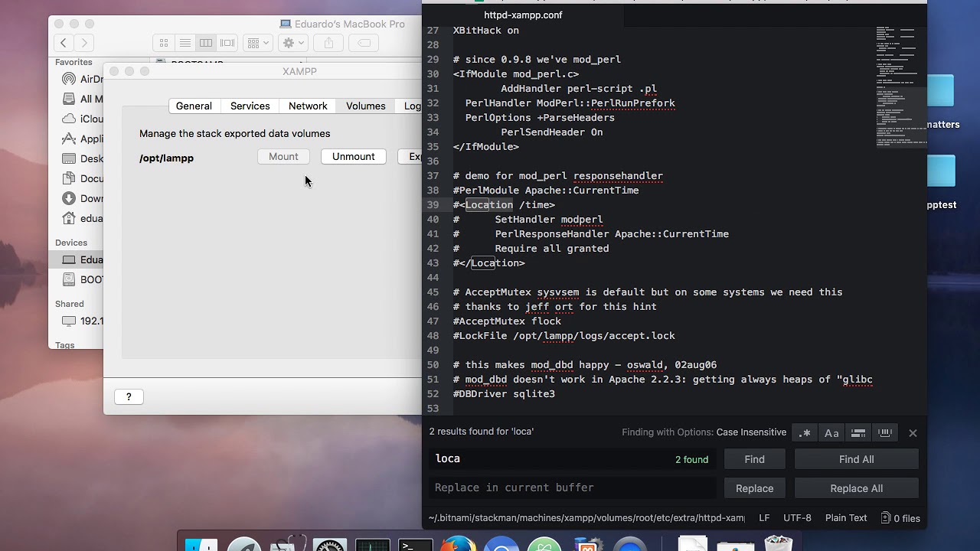Open Finder arrange-by dropdown

point(258,44)
